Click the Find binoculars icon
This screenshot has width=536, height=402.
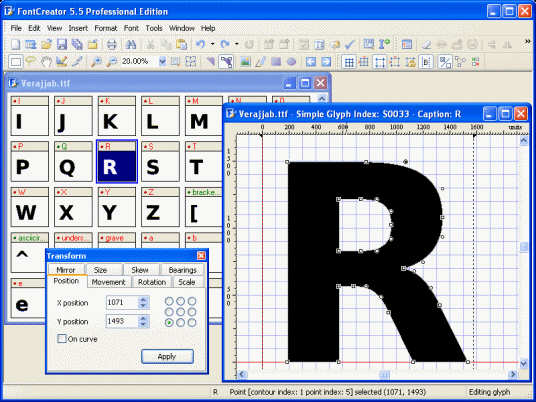pyautogui.click(x=131, y=44)
